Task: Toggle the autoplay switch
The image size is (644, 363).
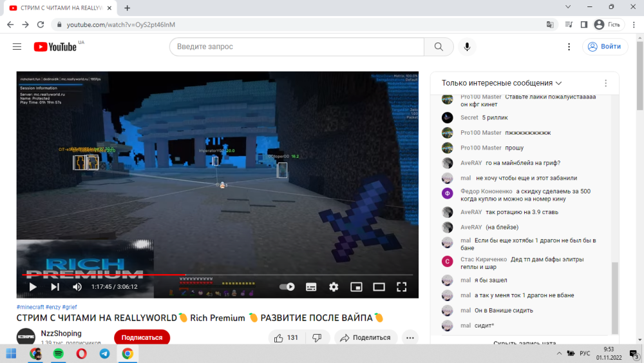Action: click(287, 287)
